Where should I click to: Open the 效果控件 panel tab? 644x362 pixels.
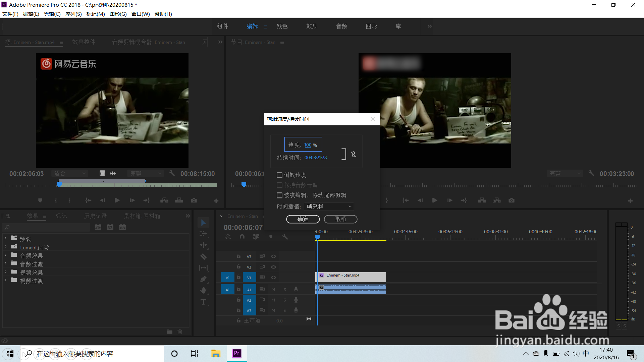click(84, 42)
